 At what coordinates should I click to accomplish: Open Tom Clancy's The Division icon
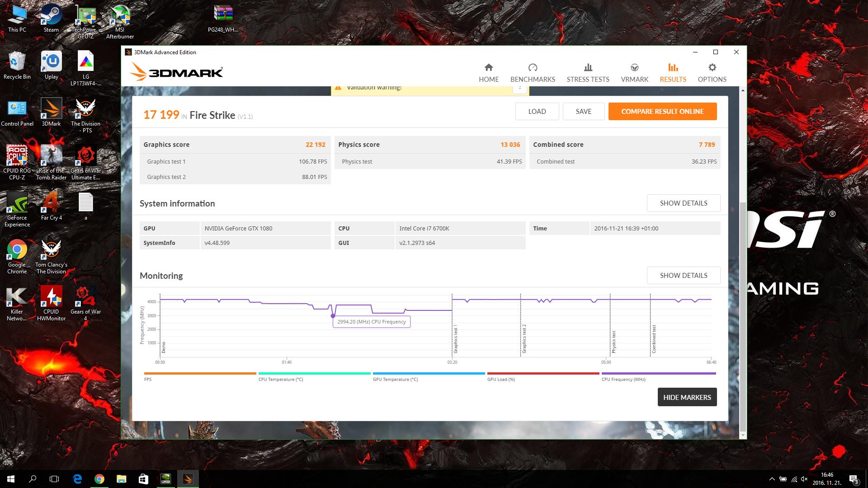point(51,257)
